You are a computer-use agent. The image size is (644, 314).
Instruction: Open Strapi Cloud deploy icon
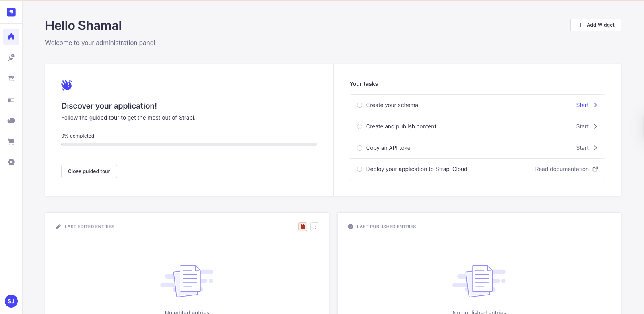(x=11, y=120)
